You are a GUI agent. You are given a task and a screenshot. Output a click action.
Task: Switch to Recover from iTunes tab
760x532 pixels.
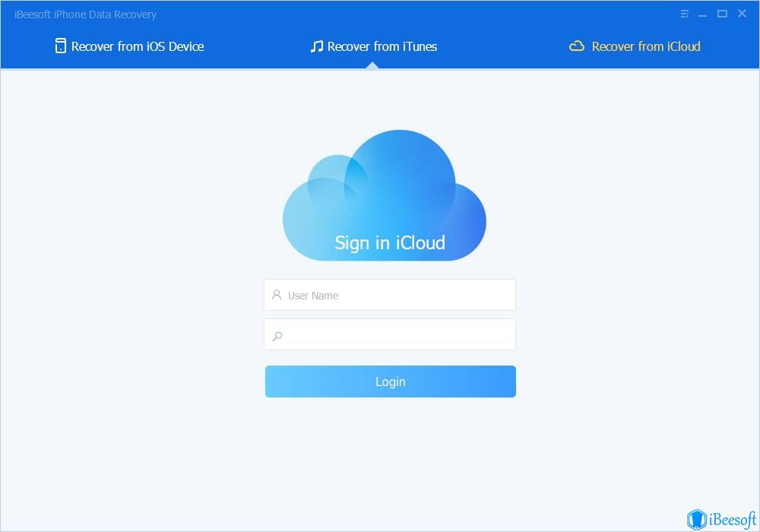click(x=374, y=46)
